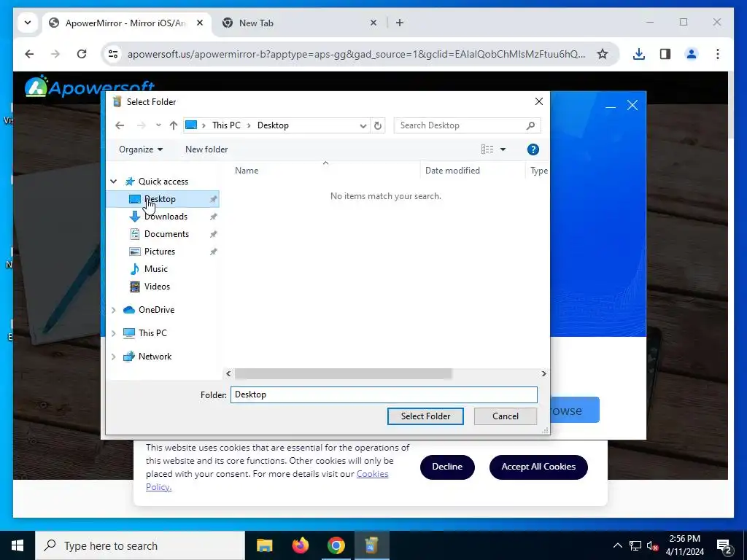Screen dimensions: 747x560
Task: View site information icon in address bar
Action: (113, 54)
